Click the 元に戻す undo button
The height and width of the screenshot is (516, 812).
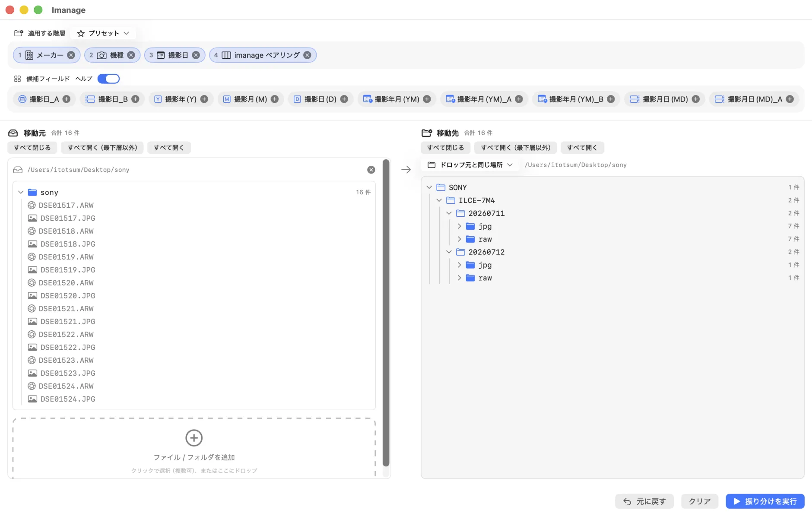[x=644, y=501]
